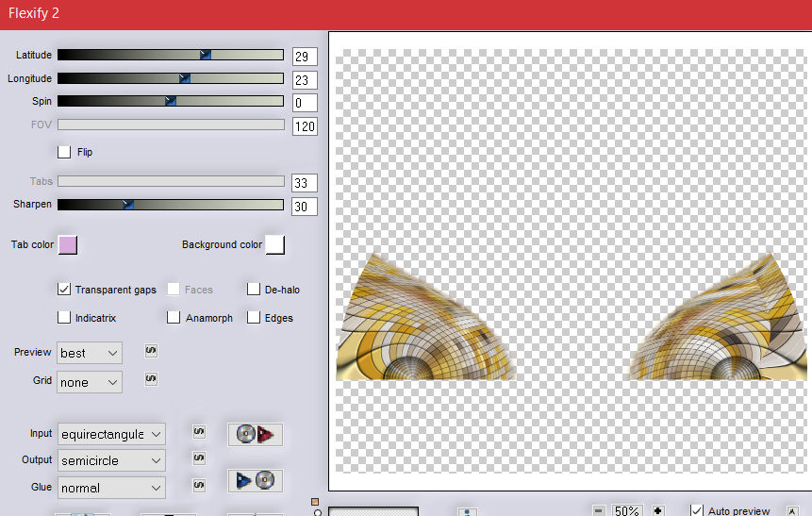Click the Spin slider handle
The height and width of the screenshot is (516, 812).
[171, 101]
